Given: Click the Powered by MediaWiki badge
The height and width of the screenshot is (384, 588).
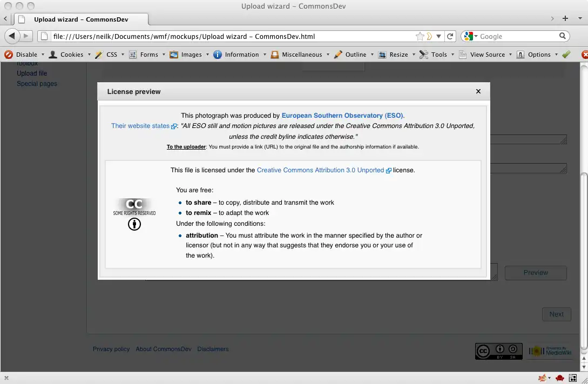Looking at the screenshot, I should click(x=550, y=351).
